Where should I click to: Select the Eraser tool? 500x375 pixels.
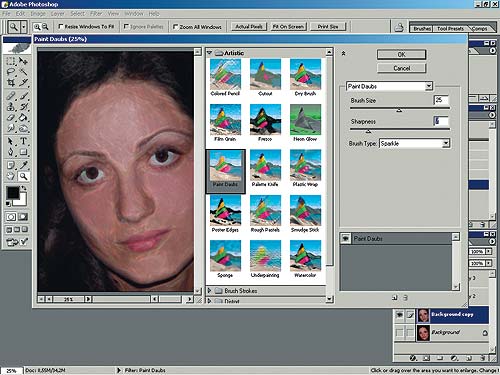pos(11,117)
